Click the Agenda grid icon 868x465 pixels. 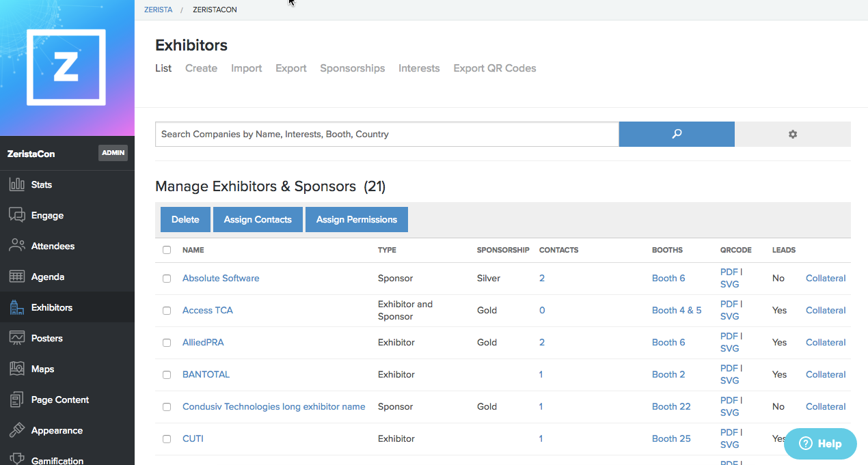tap(16, 277)
